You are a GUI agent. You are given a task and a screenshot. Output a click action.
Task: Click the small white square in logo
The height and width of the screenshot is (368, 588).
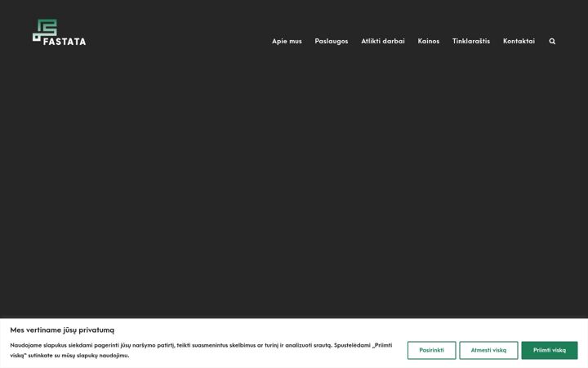pos(36,38)
